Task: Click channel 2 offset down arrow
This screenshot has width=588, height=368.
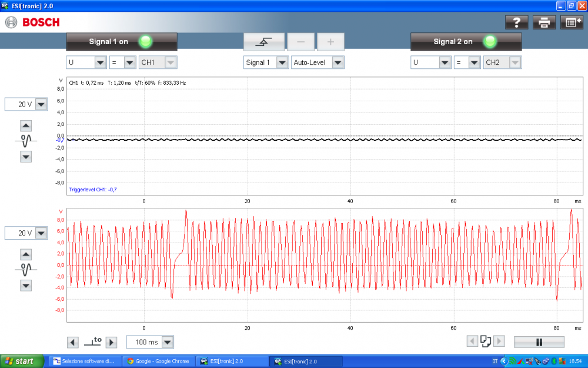Action: 26,286
